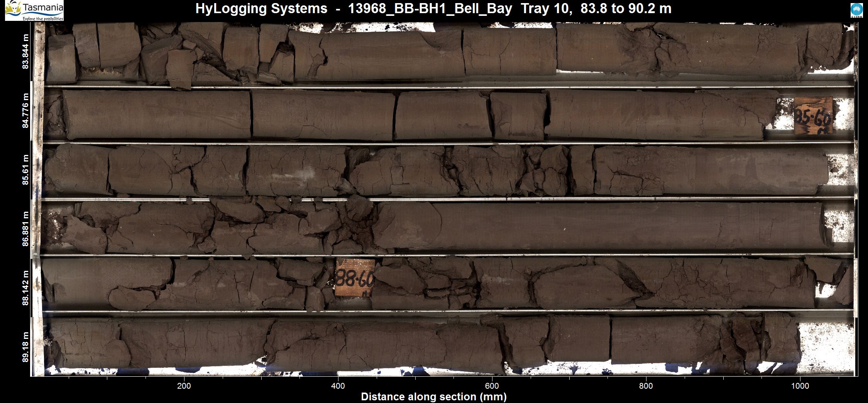Screen dimensions: 868x403
Task: Select the HyLogging Systems tray title text
Action: pyautogui.click(x=433, y=9)
